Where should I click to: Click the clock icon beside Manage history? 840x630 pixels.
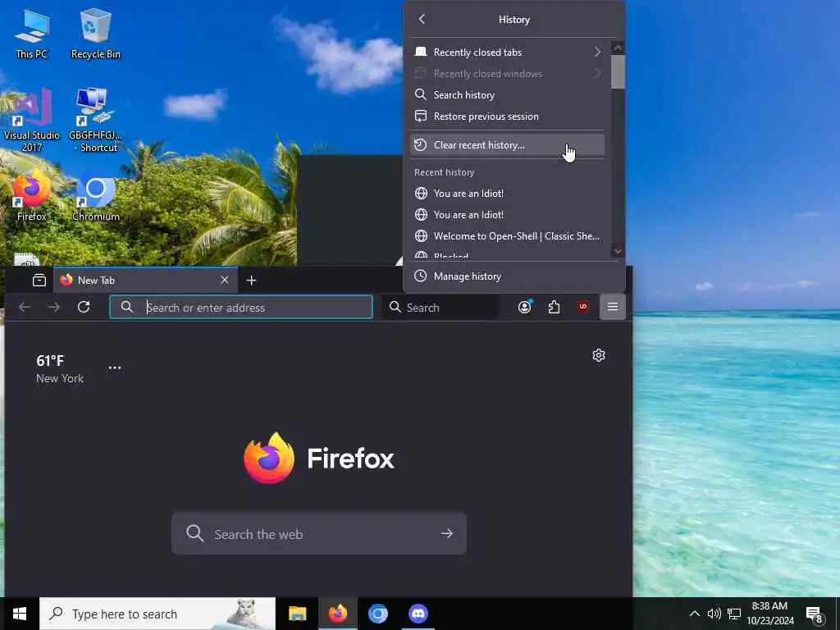[421, 276]
